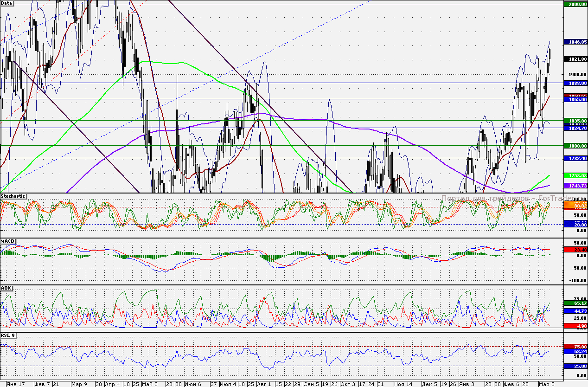This screenshot has width=588, height=387.
Task: Click the Сен 5 date label
Action: pyautogui.click(x=311, y=384)
